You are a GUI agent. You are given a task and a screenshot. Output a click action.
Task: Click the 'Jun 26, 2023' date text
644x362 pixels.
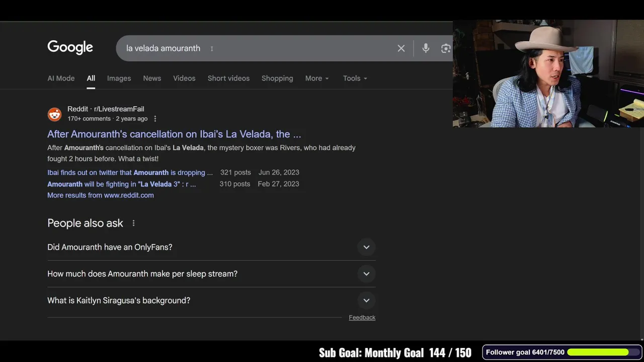[279, 172]
